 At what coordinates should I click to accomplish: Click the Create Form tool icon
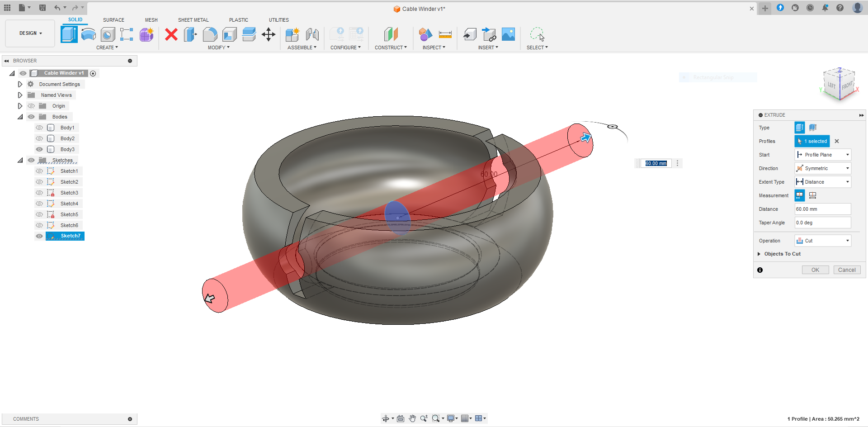(146, 34)
